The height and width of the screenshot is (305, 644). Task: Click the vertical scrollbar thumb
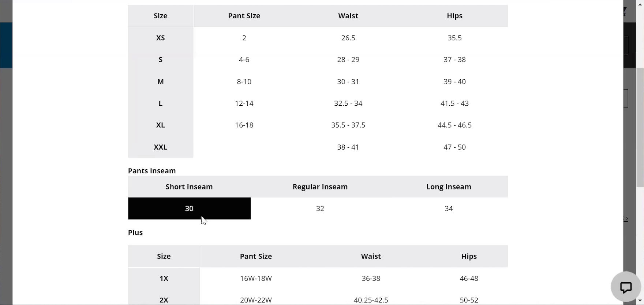coord(640,128)
